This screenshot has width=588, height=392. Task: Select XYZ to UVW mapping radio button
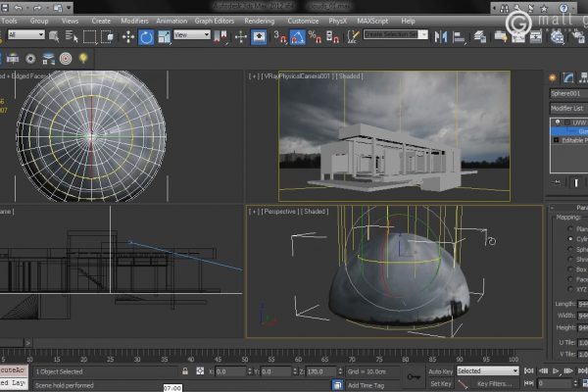(x=570, y=289)
